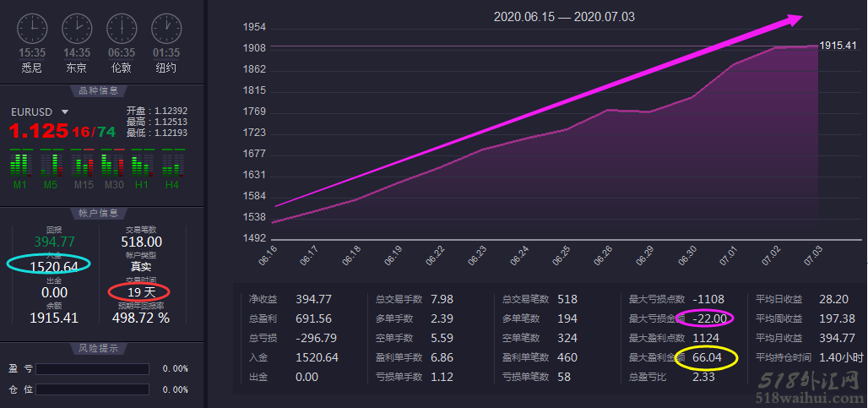Click the 1915.41 end label on chart
Screen dimensions: 868x408
tap(838, 46)
